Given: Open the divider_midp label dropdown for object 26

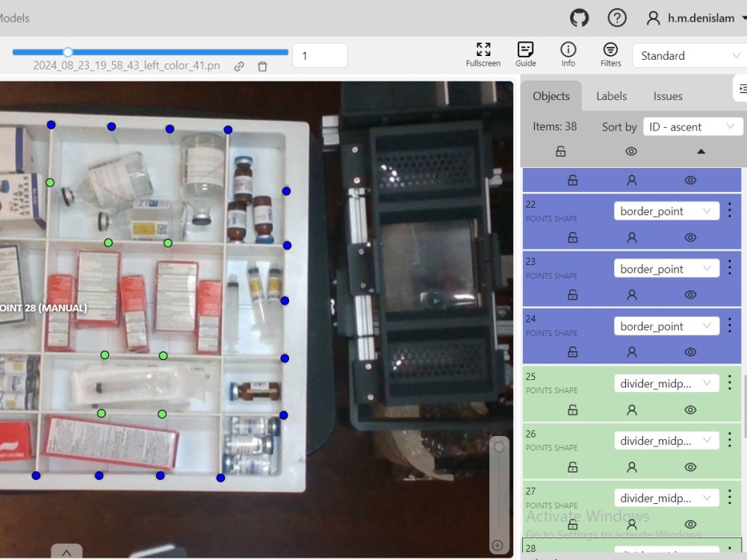Looking at the screenshot, I should [x=666, y=441].
